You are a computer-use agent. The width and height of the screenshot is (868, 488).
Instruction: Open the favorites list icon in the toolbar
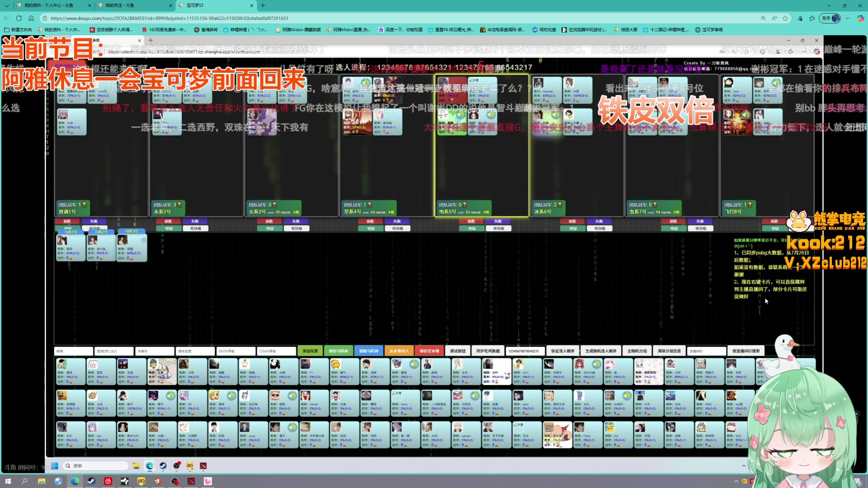coord(812,18)
